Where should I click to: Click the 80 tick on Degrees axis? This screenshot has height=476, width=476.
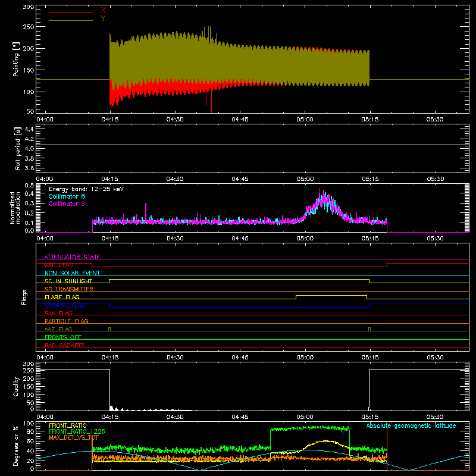[30, 431]
